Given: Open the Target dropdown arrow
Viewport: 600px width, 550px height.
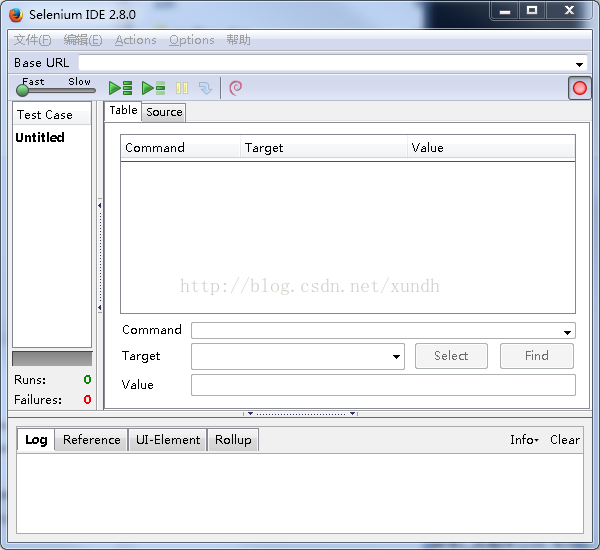Looking at the screenshot, I should (396, 357).
